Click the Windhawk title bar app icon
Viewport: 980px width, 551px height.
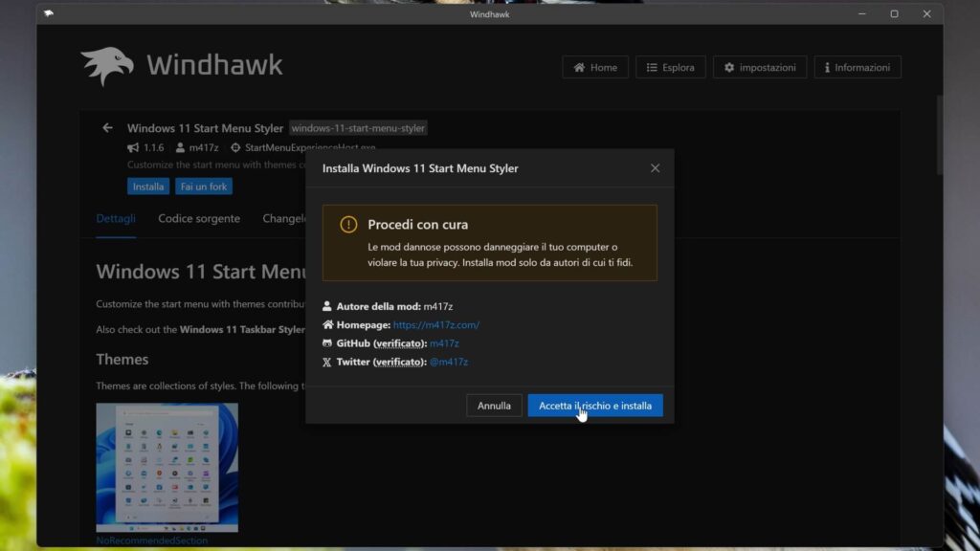click(49, 13)
